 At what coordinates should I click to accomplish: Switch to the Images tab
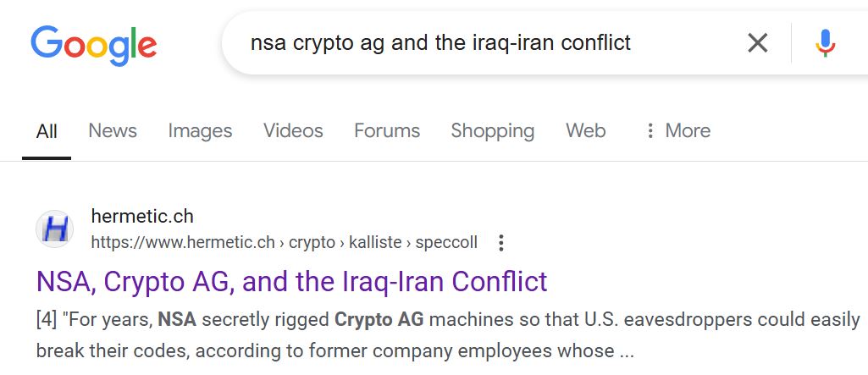coord(200,130)
